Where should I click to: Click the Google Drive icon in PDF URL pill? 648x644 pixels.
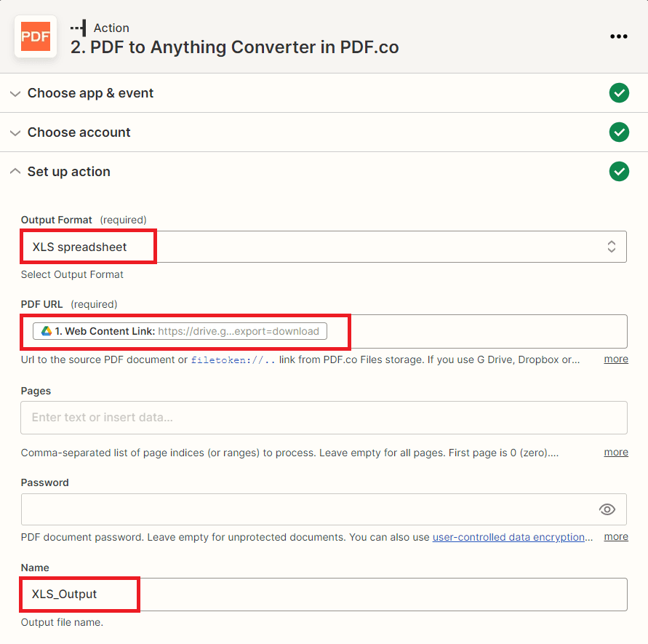coord(46,331)
